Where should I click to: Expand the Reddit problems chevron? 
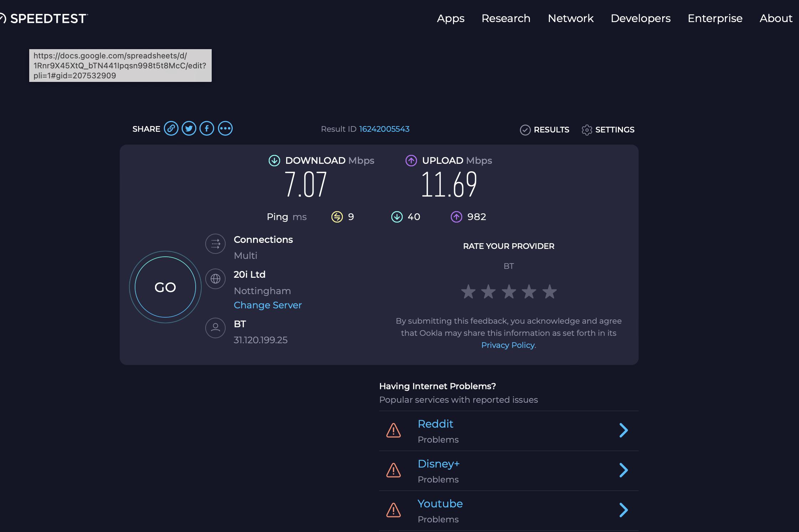pos(623,431)
